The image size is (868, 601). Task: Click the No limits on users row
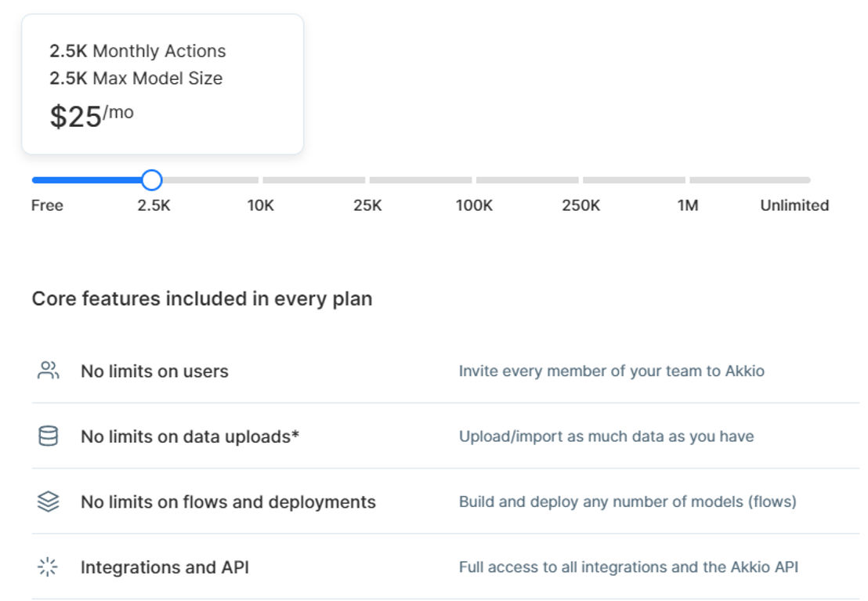446,371
